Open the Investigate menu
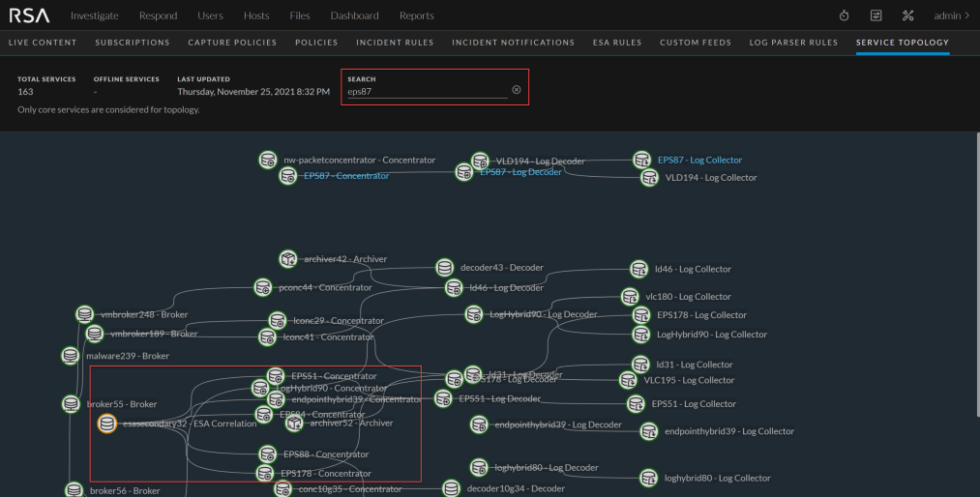The height and width of the screenshot is (497, 980). [x=95, y=15]
